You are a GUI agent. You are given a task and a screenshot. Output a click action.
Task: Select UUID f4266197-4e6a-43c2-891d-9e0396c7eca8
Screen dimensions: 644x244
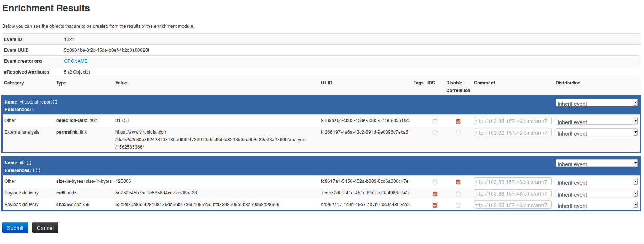coord(365,132)
